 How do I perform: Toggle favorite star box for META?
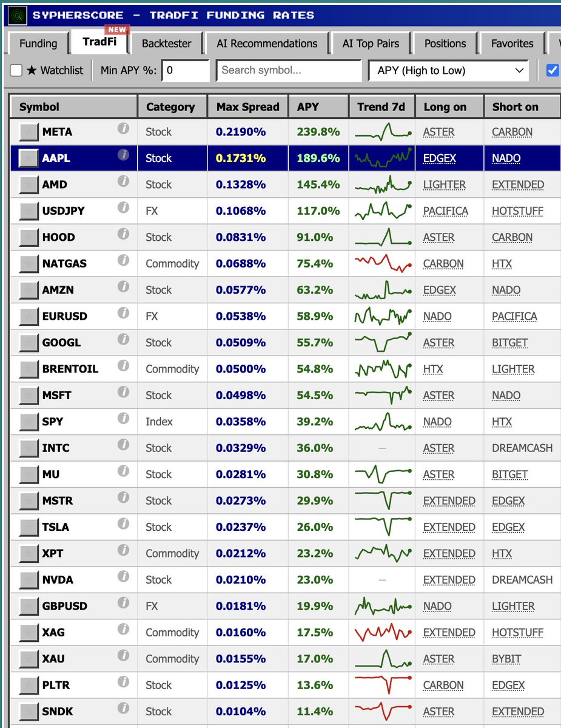(x=29, y=132)
